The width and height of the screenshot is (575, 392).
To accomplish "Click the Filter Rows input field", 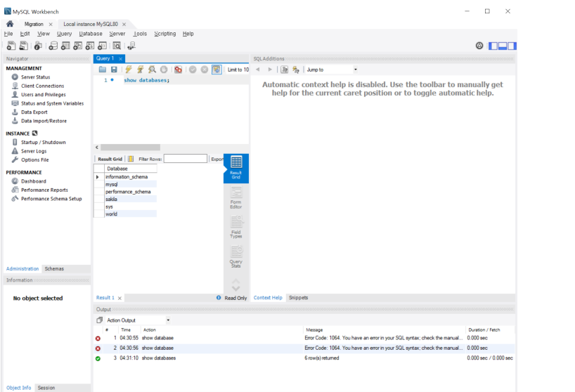I will [x=185, y=159].
